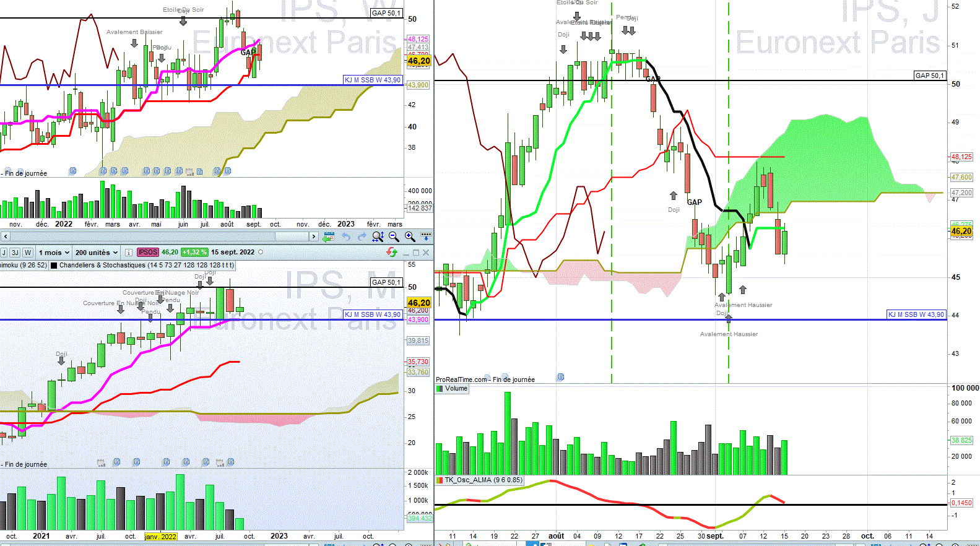
Task: Select 'KJ M SSB W 43,90' label in weekly chart
Action: click(x=373, y=80)
